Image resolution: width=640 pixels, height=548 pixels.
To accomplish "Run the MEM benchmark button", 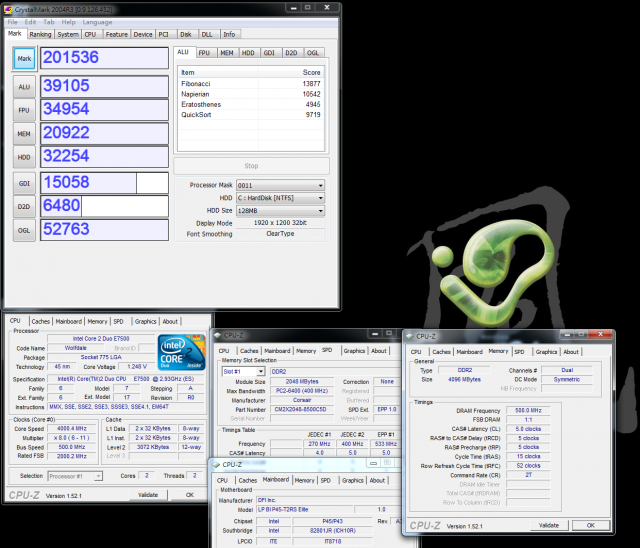I will click(24, 134).
